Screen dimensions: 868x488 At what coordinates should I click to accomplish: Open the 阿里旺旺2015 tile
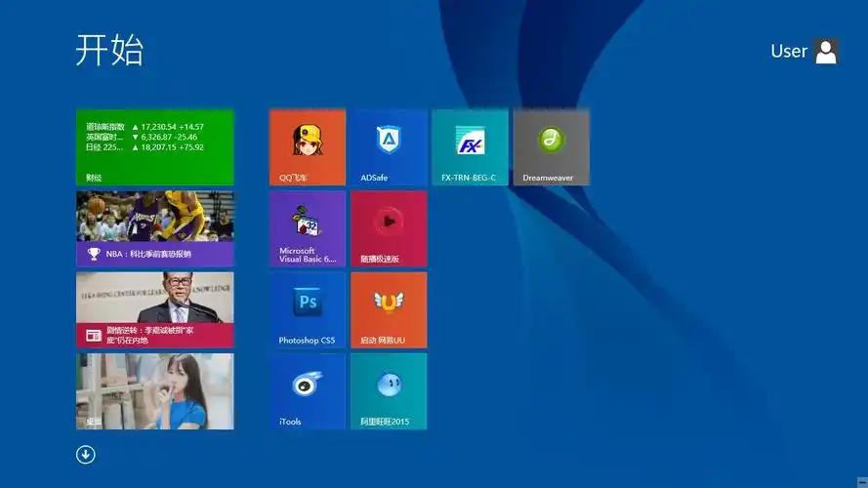[x=389, y=390]
